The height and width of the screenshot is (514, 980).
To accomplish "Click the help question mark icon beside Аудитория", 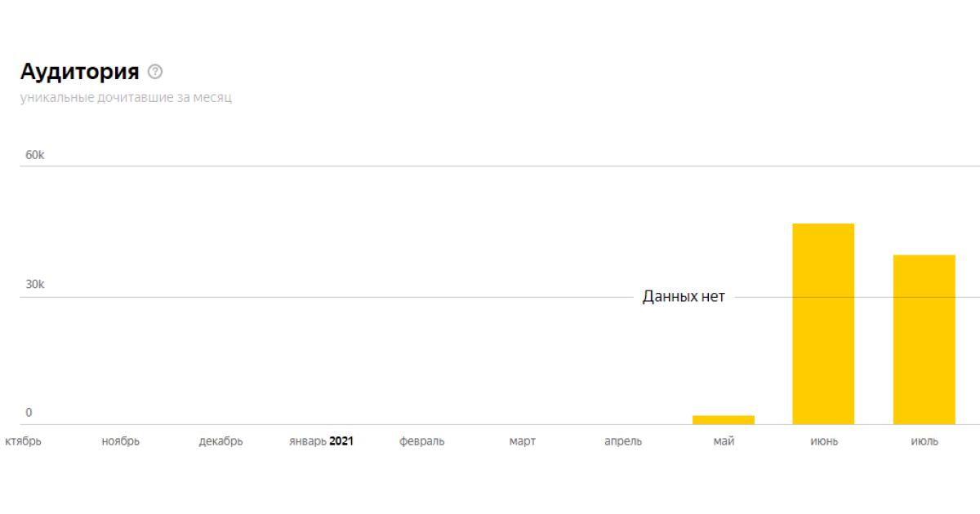I will 155,72.
